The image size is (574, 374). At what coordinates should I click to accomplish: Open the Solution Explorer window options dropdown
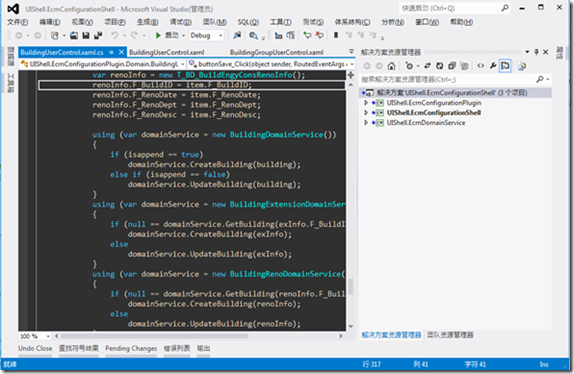coord(527,52)
